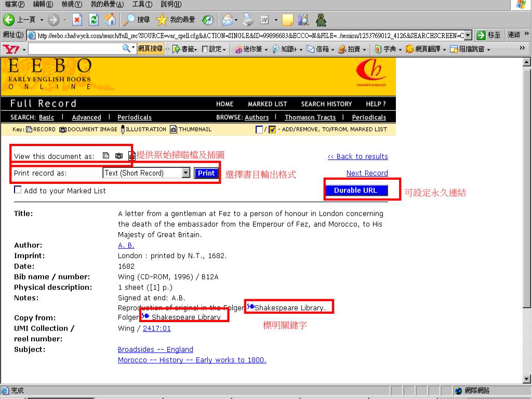The height and width of the screenshot is (399, 532).
Task: Open the Yahoo 字典 dictionary button
Action: [x=386, y=49]
